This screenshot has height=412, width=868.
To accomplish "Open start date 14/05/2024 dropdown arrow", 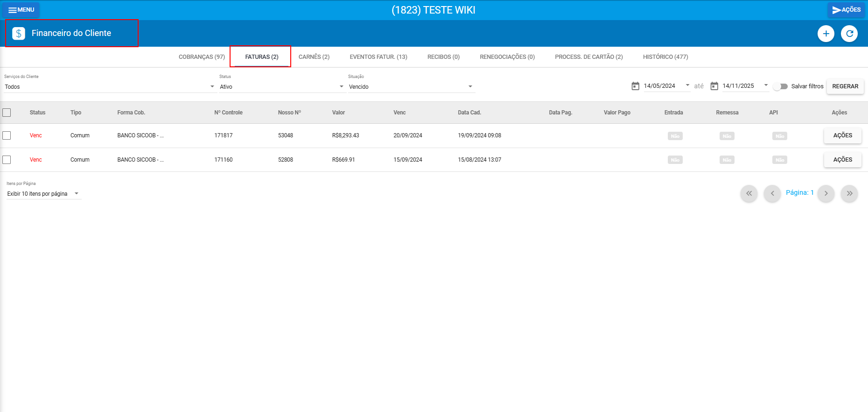I will [x=687, y=85].
